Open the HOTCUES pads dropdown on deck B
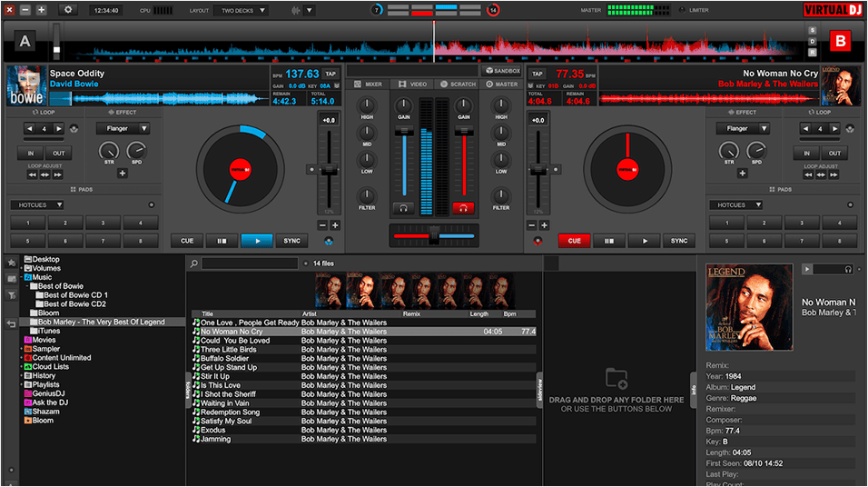 (737, 205)
